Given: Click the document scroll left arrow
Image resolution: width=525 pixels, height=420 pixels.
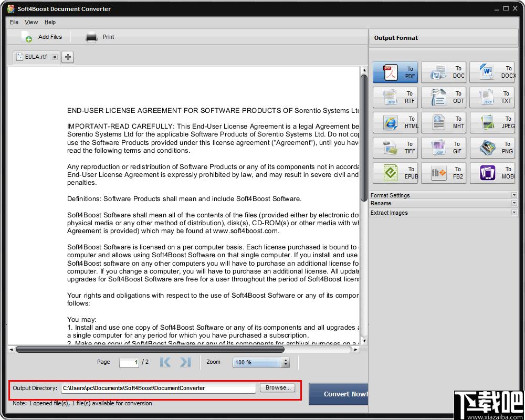Looking at the screenshot, I should pyautogui.click(x=11, y=349).
